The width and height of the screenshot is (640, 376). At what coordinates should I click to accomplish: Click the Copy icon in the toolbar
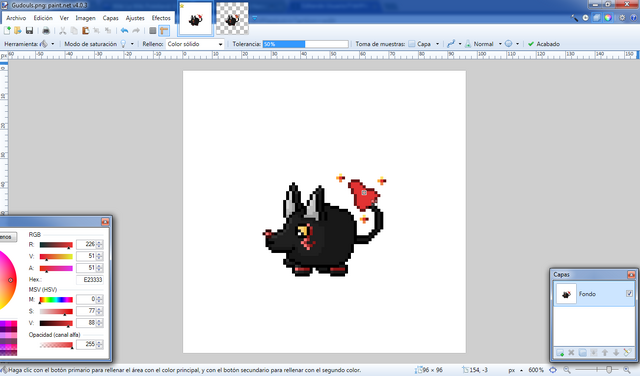point(74,31)
